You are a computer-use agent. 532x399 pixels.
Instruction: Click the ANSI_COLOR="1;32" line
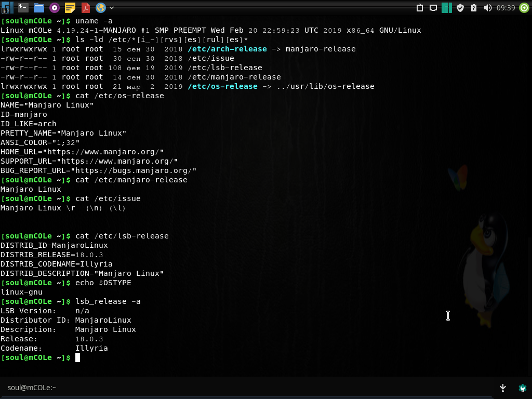tap(40, 142)
